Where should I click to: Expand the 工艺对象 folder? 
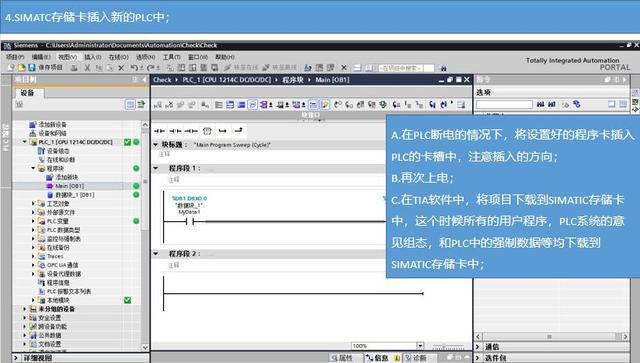tap(33, 203)
